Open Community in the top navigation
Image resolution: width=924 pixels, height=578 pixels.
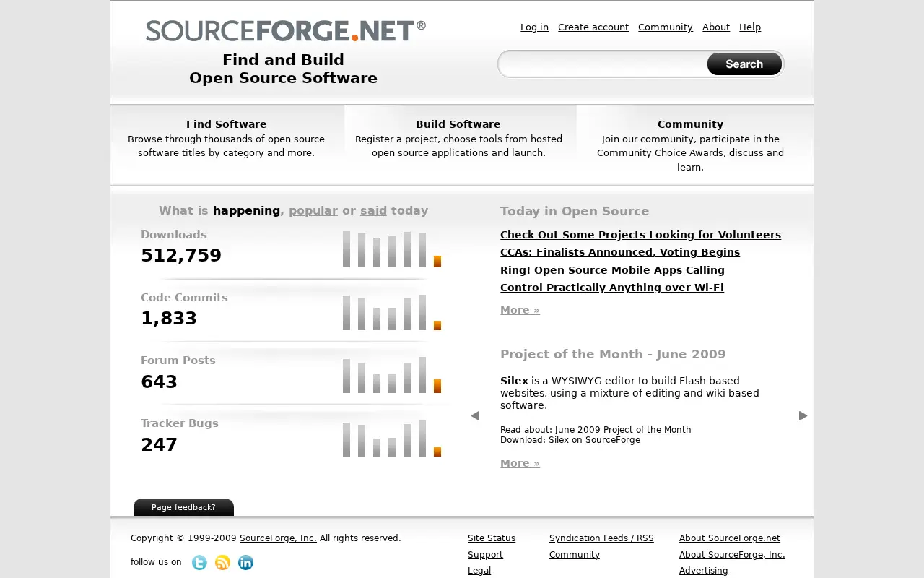(x=666, y=27)
